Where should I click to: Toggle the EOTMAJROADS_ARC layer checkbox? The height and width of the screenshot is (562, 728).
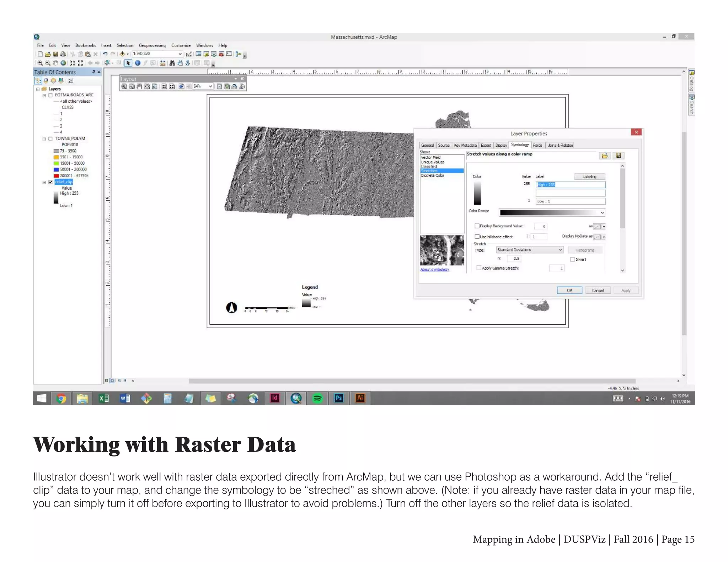50,95
